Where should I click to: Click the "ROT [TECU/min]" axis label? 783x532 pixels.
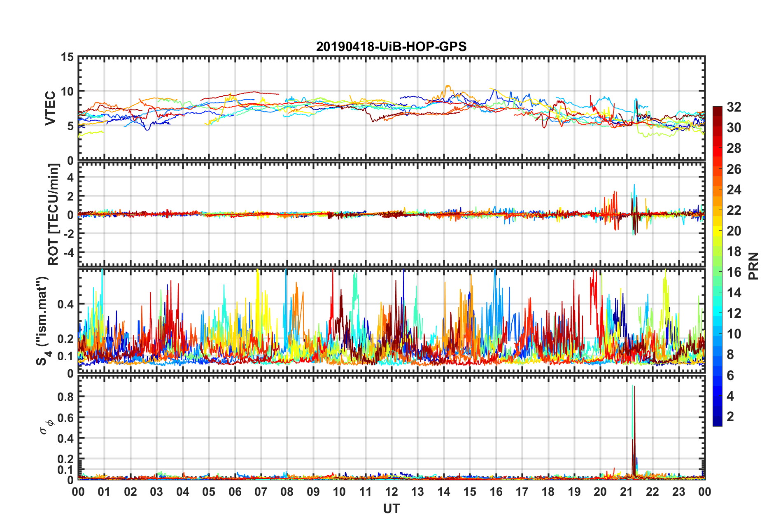54,215
